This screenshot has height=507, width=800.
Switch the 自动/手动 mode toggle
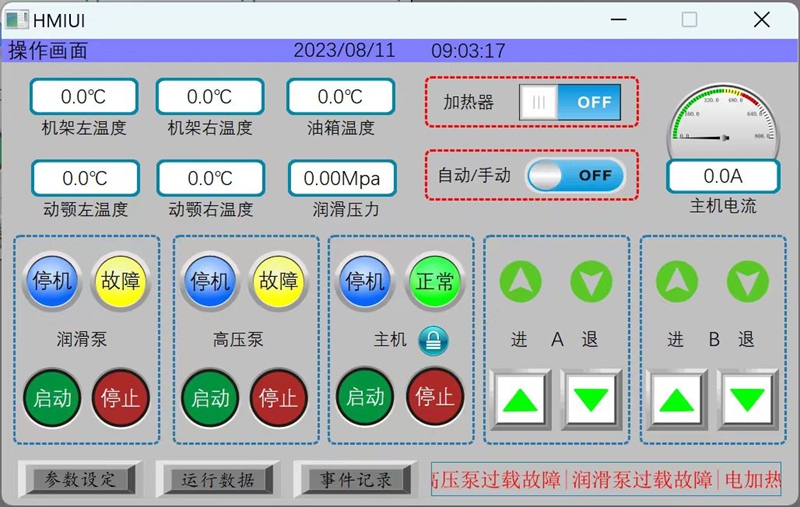pyautogui.click(x=576, y=175)
